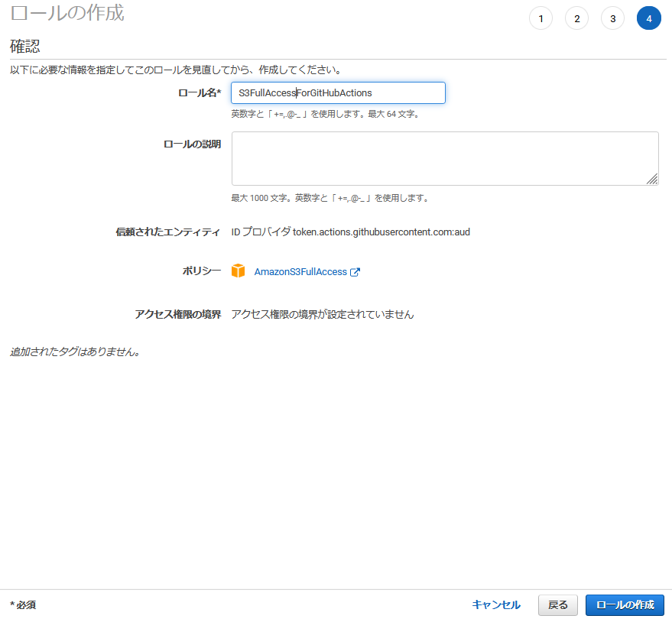Screen dimensions: 672x619
Task: Click the textarea resize grip corner
Action: [x=652, y=179]
